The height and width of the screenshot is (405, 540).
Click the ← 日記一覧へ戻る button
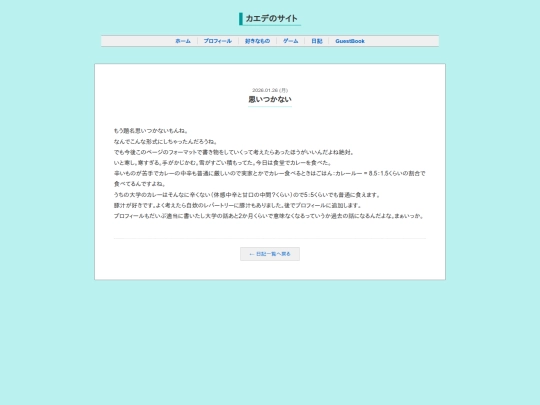point(270,254)
